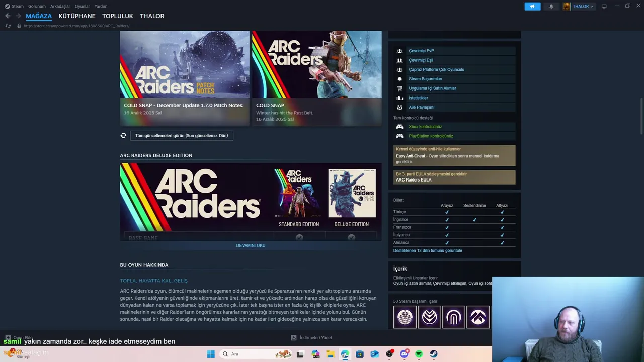Viewport: 644px width, 362px height.
Task: Open the Arkadaşlar menu
Action: click(x=60, y=7)
